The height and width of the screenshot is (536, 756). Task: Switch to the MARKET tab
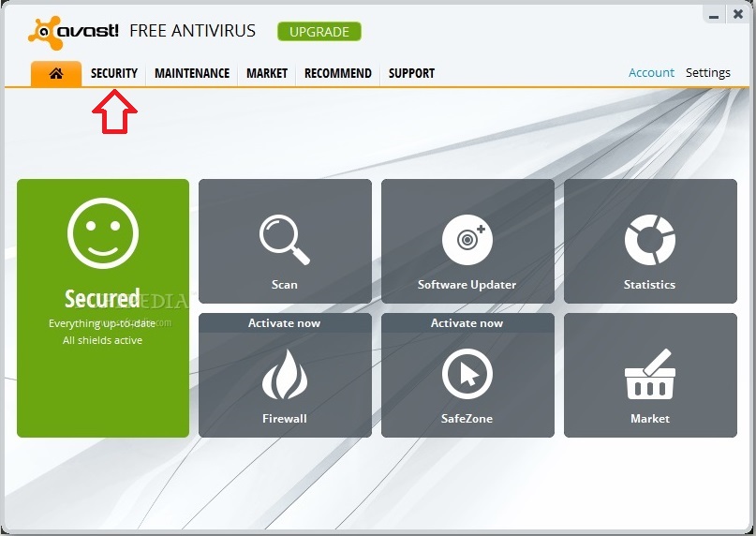(267, 73)
